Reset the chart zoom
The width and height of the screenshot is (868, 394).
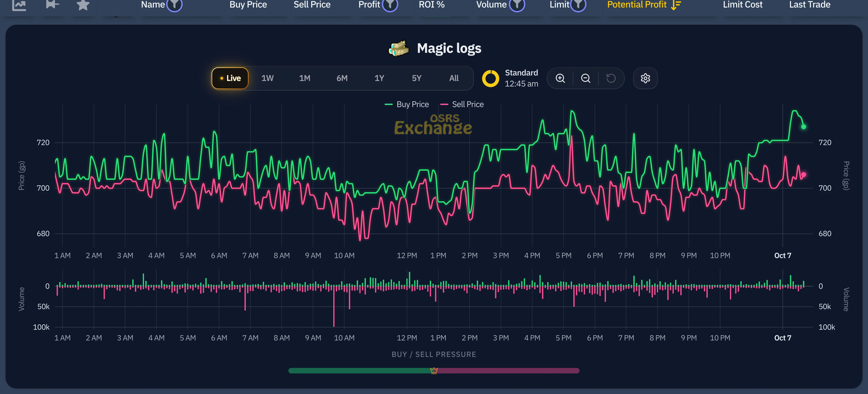(x=611, y=78)
